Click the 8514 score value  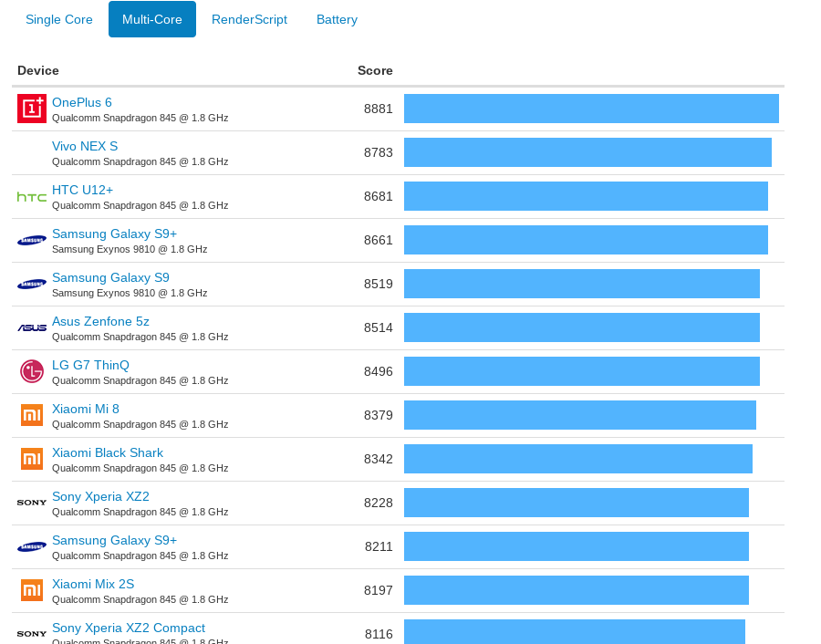coord(378,327)
